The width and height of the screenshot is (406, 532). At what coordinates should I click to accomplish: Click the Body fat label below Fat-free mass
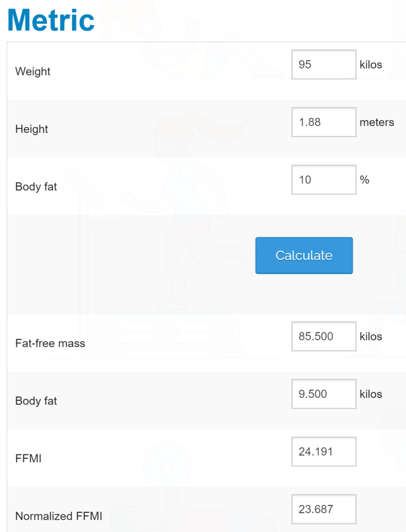(36, 401)
